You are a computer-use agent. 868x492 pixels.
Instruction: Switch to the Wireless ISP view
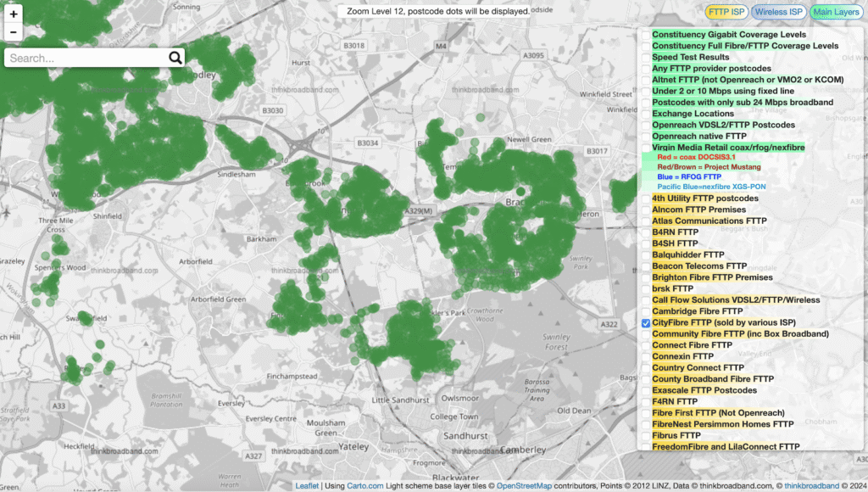point(778,12)
